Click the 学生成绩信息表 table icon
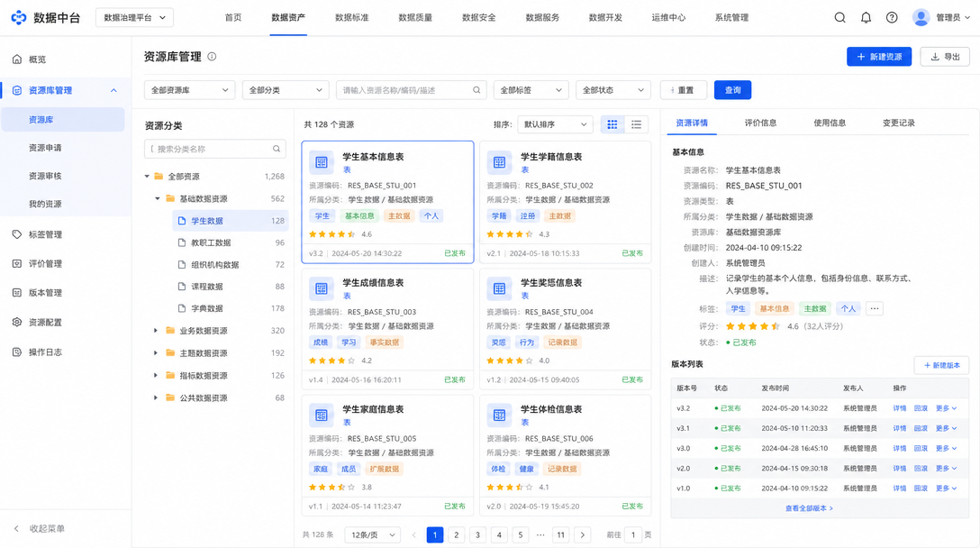 pyautogui.click(x=322, y=288)
